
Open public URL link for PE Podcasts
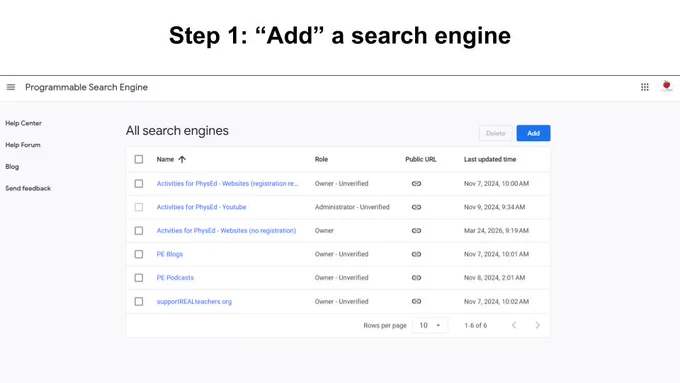(x=416, y=278)
